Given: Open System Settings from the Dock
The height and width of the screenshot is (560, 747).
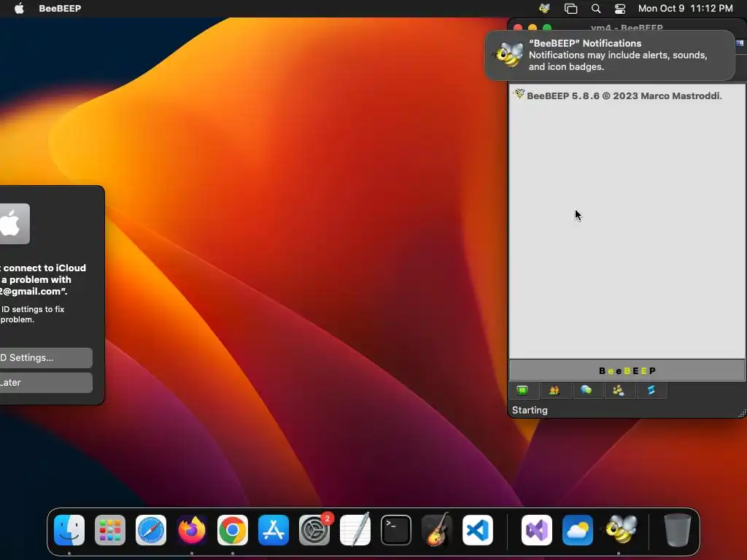Looking at the screenshot, I should (314, 530).
